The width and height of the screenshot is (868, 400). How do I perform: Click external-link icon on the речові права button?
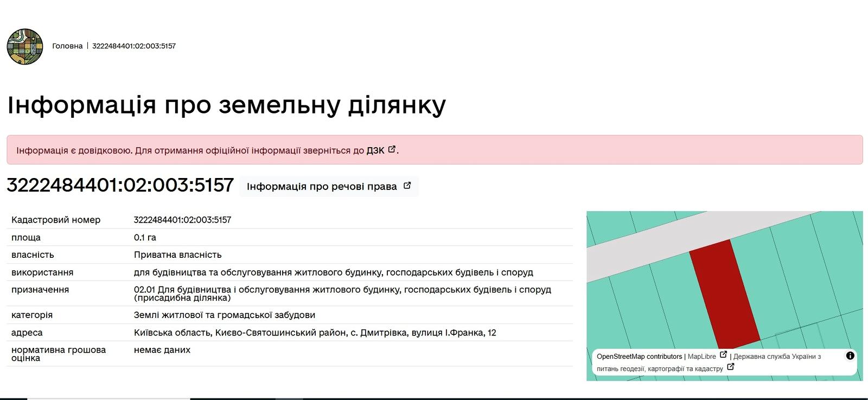pyautogui.click(x=407, y=186)
